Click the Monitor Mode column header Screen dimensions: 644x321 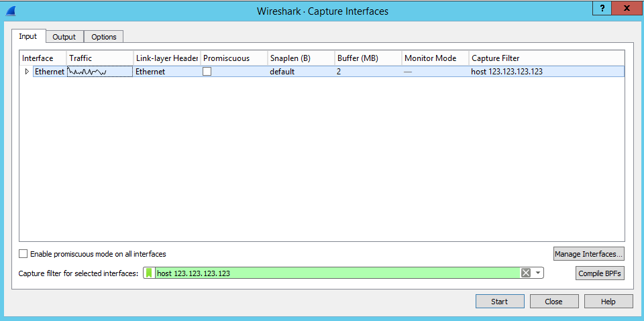(x=435, y=58)
